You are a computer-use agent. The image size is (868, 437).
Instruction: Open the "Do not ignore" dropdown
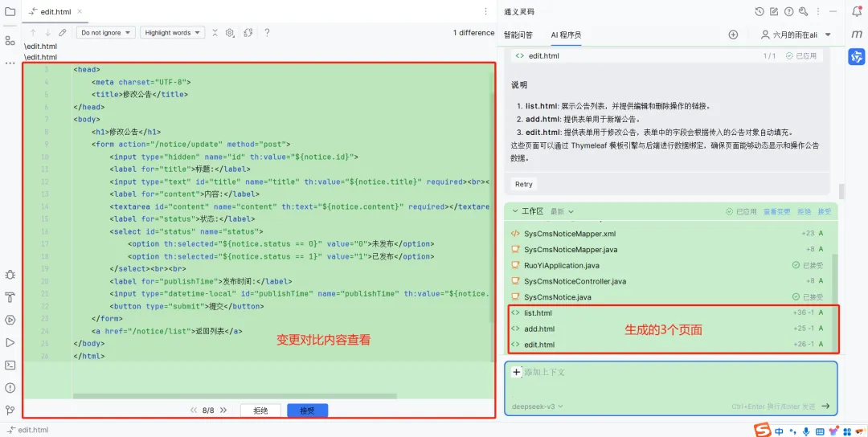tap(106, 33)
